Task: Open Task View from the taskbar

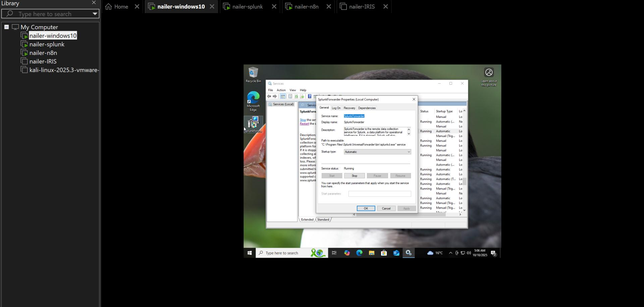Action: 334,253
